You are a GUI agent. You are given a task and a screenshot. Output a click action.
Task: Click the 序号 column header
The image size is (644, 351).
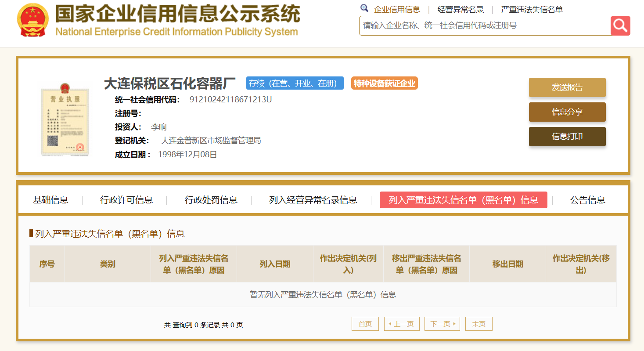[47, 264]
